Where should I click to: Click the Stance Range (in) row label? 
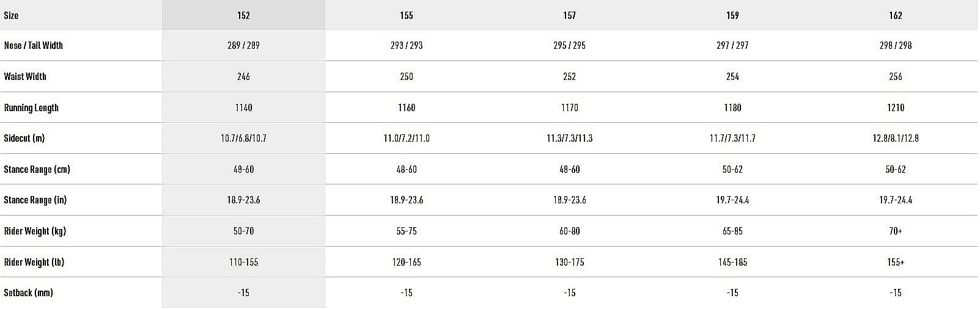click(x=35, y=200)
